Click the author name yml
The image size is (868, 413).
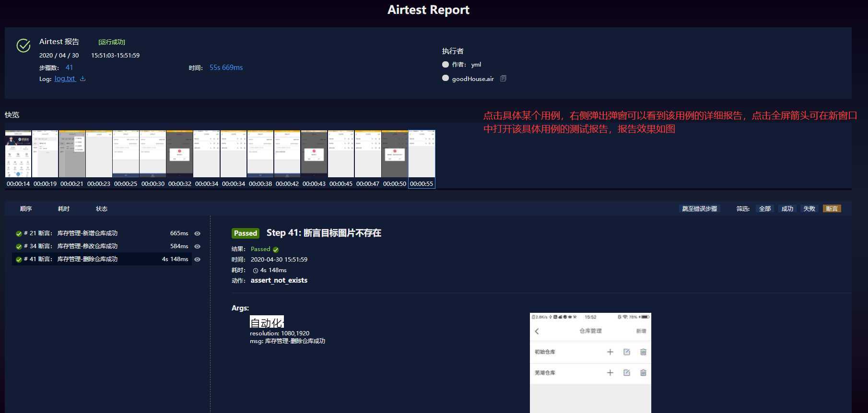(x=476, y=65)
